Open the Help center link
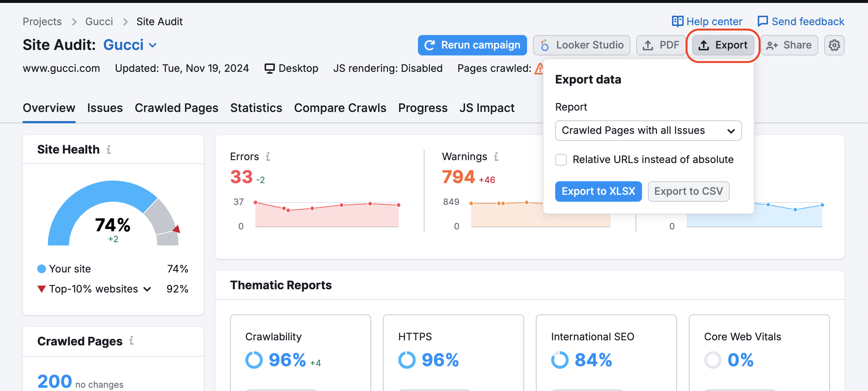Screen dimensions: 868x391 coord(707,22)
